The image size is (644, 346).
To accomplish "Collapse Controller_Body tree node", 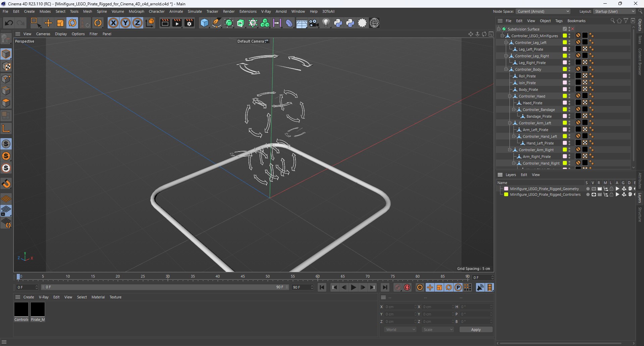I will click(506, 69).
